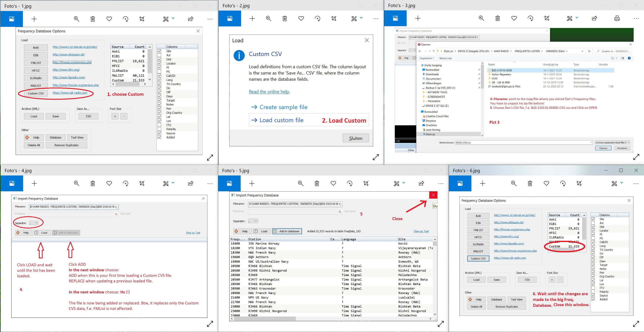Open see more menu in 4.jpg window

tap(210, 183)
